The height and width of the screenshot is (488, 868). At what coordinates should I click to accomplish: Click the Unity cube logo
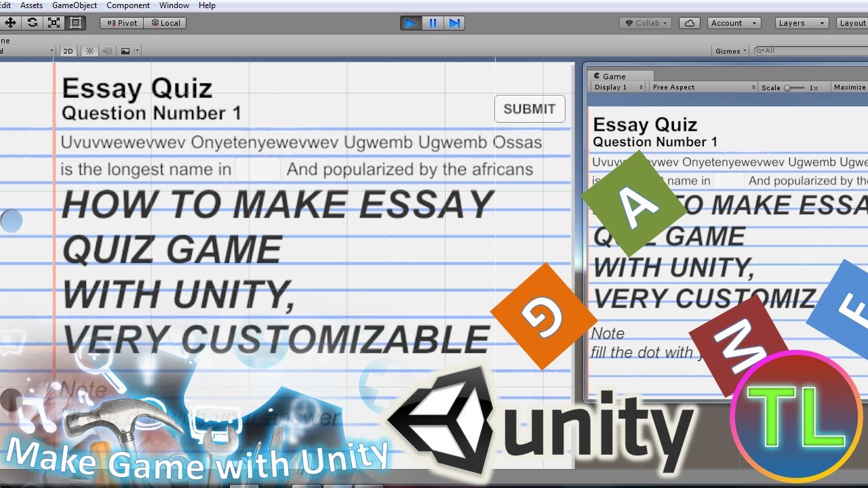(439, 420)
